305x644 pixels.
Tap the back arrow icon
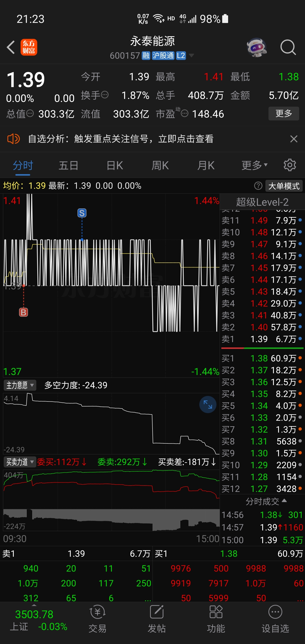[x=11, y=47]
